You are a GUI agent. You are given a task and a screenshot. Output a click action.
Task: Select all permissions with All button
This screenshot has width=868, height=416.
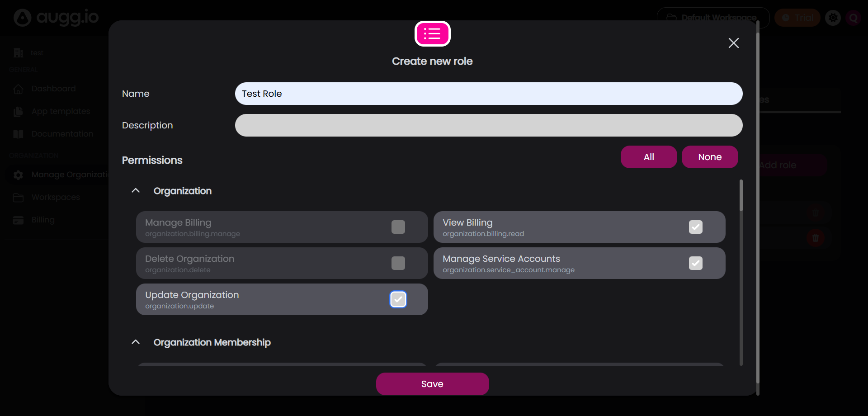pos(648,157)
